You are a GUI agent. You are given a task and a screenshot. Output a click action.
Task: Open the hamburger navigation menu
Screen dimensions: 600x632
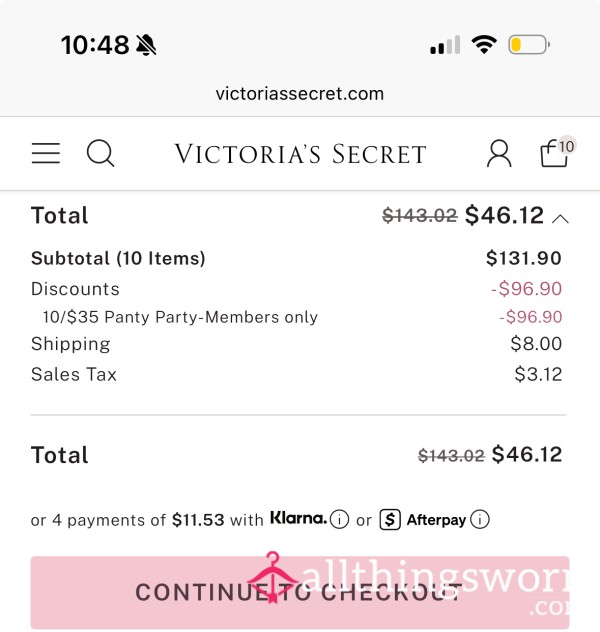click(46, 153)
